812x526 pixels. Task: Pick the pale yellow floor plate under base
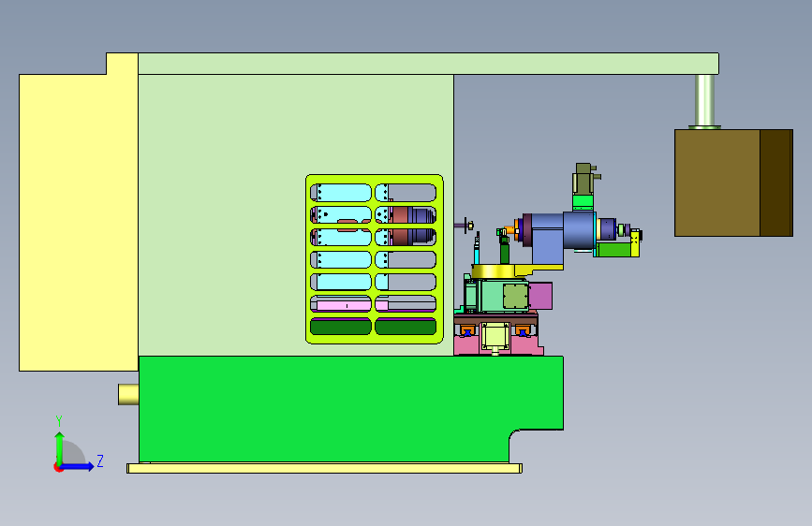pyautogui.click(x=324, y=469)
